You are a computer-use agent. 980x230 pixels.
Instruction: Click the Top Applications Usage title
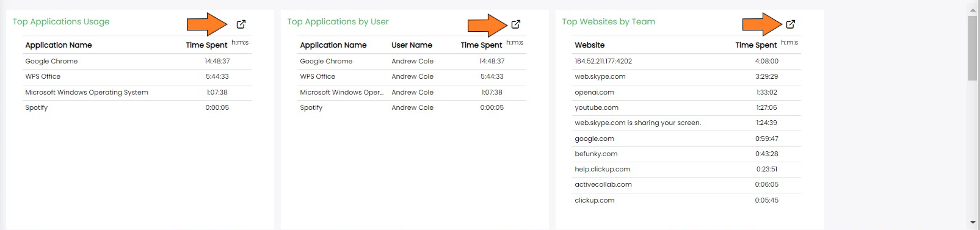coord(61,21)
